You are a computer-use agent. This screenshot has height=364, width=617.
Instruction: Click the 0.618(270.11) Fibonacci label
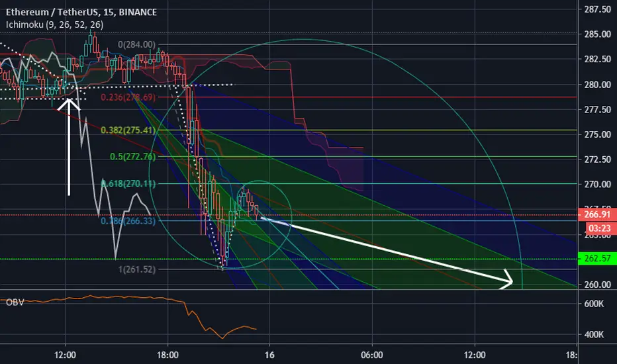pos(128,184)
